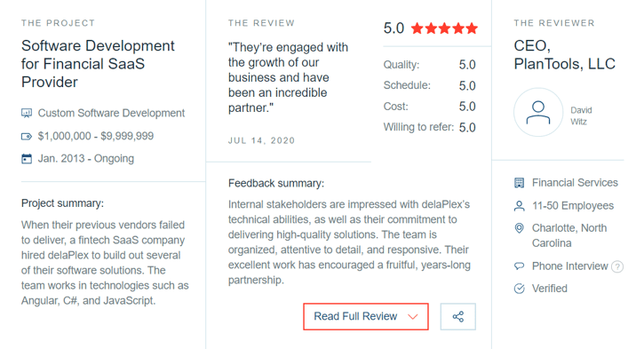Click the Financial Services industry label

[x=575, y=183]
